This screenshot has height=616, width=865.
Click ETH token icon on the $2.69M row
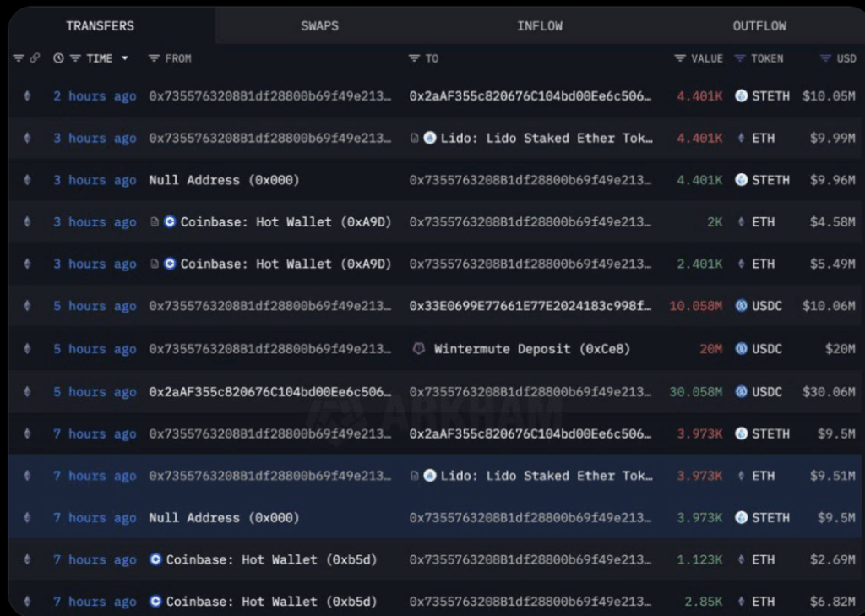point(742,559)
